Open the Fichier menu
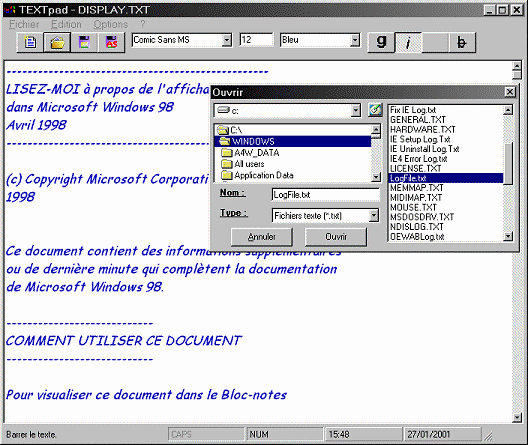Screen dimensions: 528x445 (x=24, y=24)
